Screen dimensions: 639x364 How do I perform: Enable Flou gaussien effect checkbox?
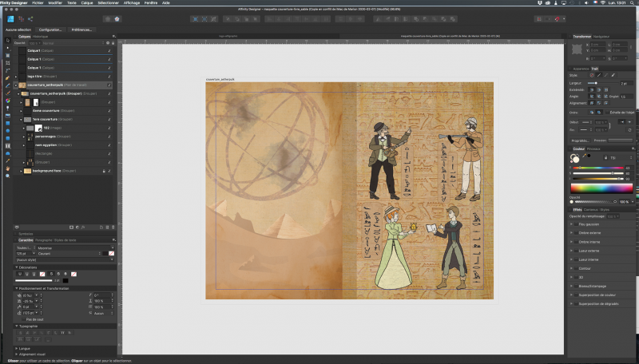[x=576, y=224]
